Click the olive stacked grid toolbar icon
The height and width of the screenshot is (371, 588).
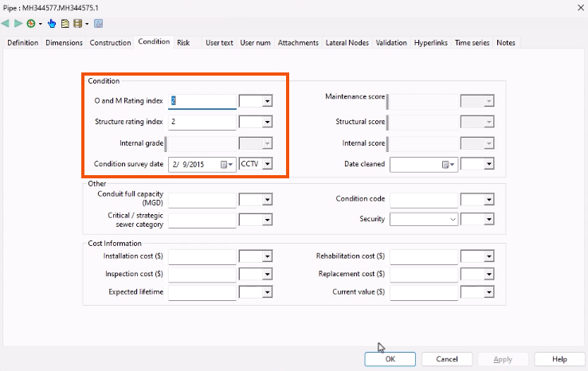coord(77,24)
